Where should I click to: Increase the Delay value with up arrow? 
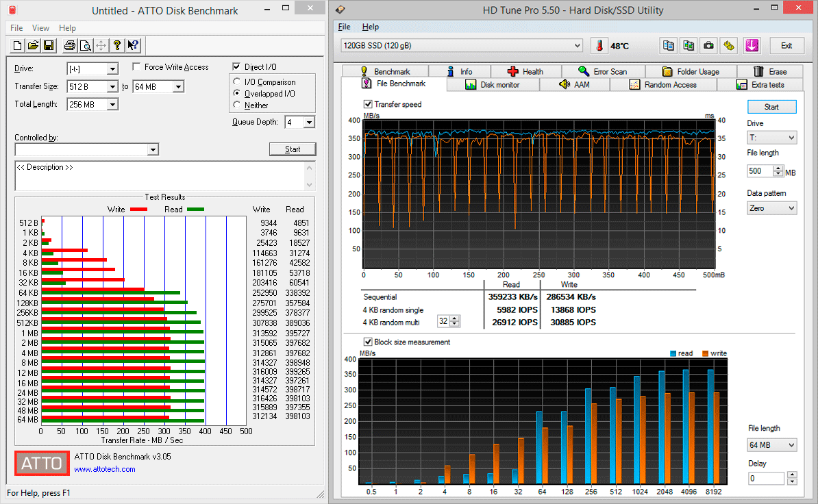[792, 475]
